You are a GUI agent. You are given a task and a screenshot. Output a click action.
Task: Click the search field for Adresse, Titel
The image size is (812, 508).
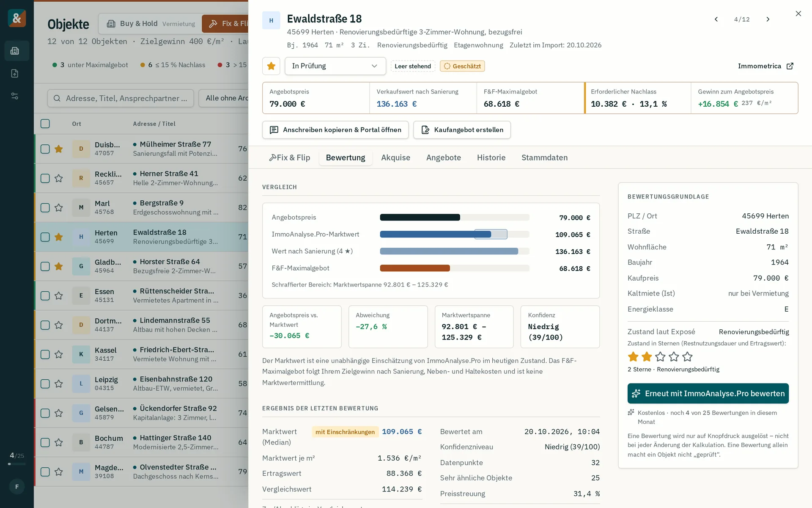(121, 98)
